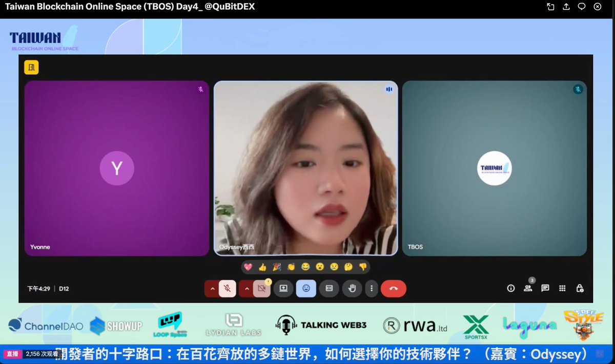This screenshot has width=615, height=364.
Task: Leave the call with red hang-up button
Action: pos(393,288)
